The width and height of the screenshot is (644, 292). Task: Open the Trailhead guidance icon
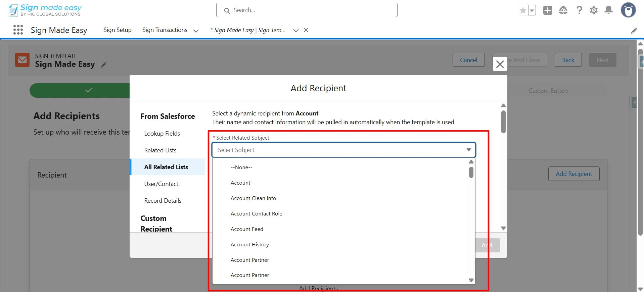click(563, 10)
